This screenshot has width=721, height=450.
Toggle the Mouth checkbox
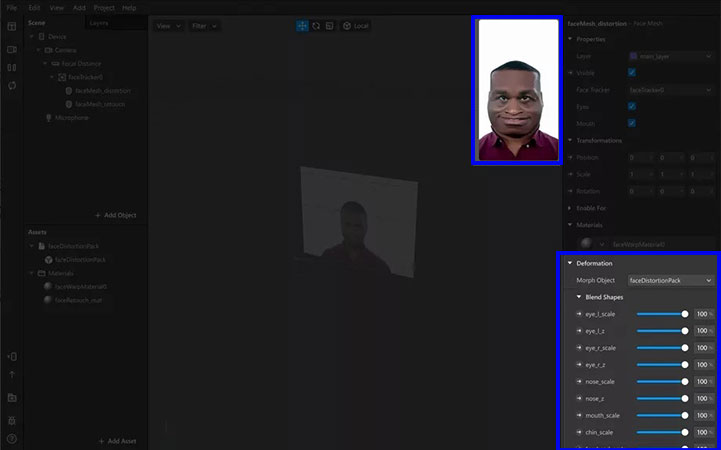pyautogui.click(x=632, y=123)
